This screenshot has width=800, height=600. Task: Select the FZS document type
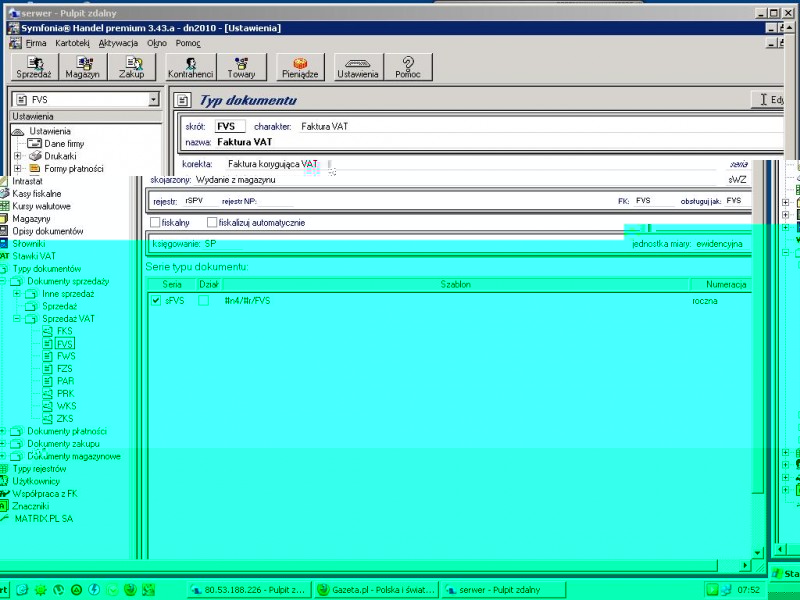(x=65, y=368)
